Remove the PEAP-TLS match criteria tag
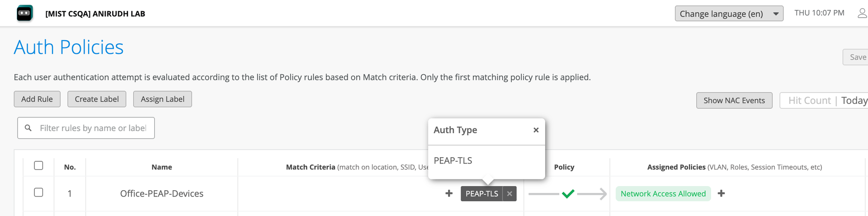 509,194
